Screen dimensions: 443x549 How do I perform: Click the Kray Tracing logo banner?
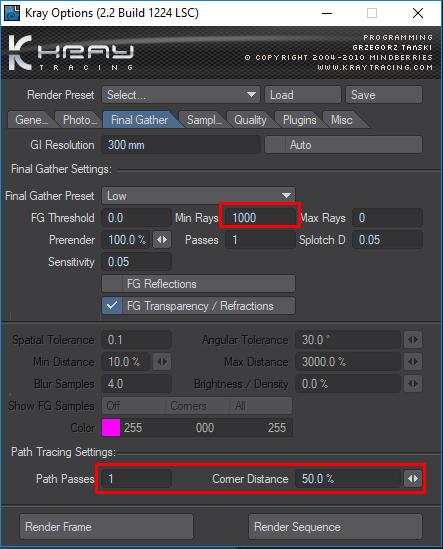coord(221,53)
